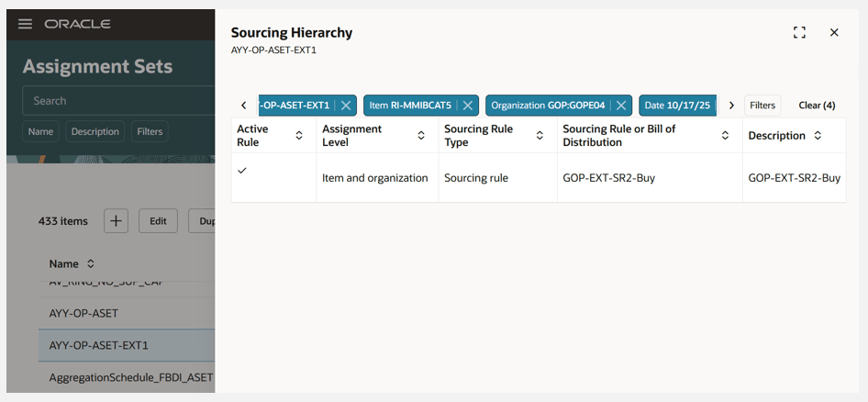Remove the Item RI-MMIBCAT5 filter chip

(467, 106)
